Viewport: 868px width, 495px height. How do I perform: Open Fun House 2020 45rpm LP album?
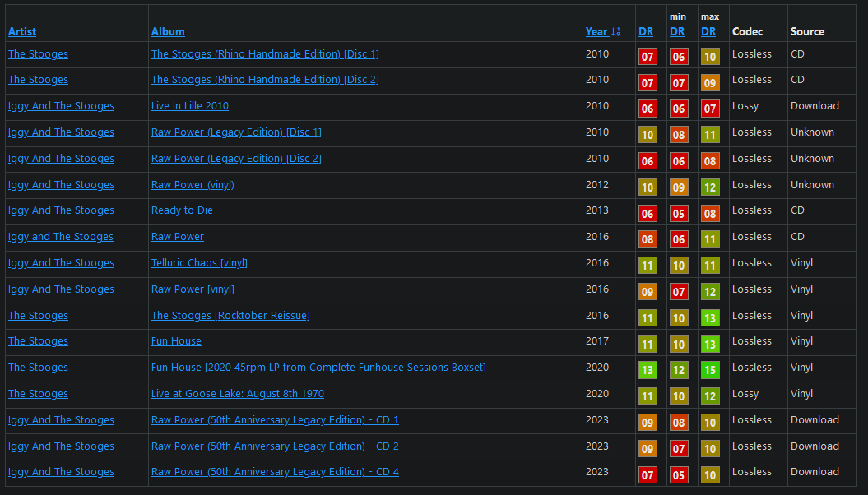(x=318, y=368)
